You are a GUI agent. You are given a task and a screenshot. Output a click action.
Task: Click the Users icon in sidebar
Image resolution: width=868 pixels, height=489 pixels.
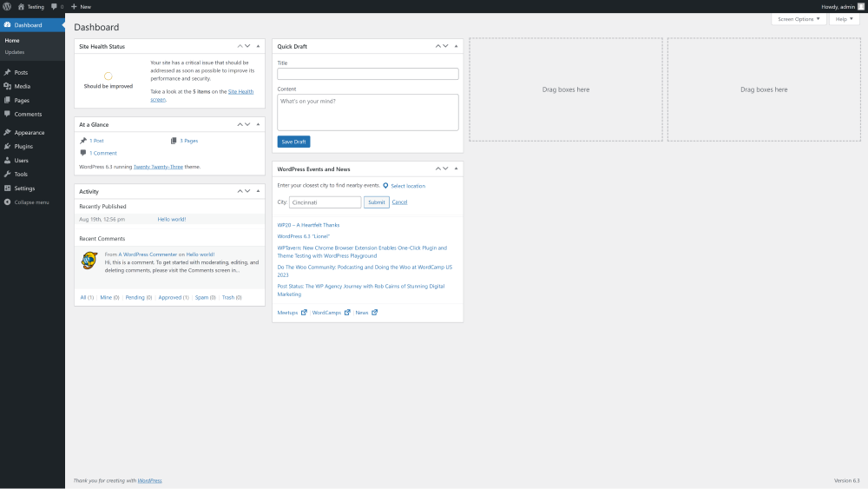(7, 160)
